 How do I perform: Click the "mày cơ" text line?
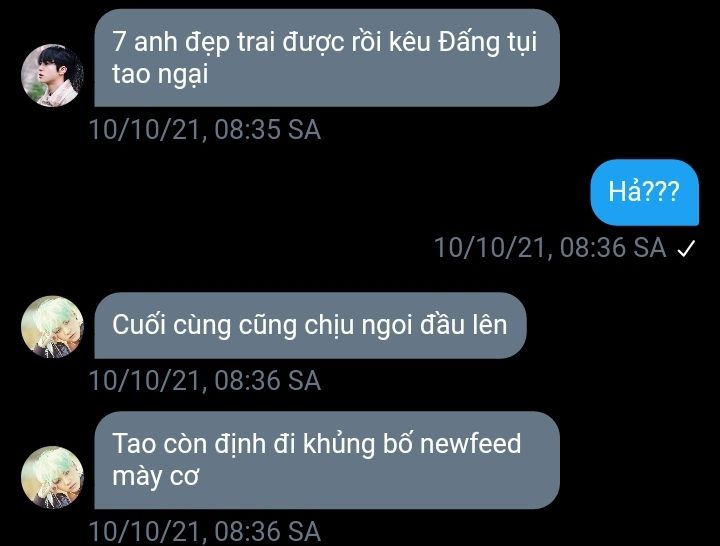[x=156, y=477]
